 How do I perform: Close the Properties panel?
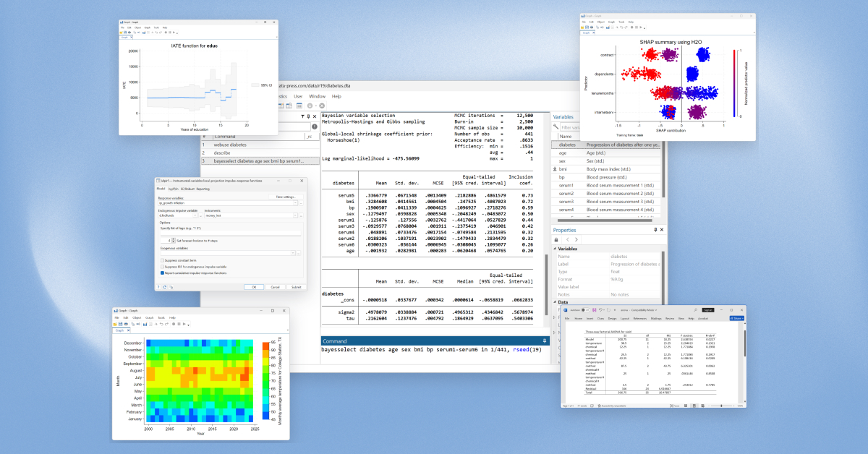(660, 229)
